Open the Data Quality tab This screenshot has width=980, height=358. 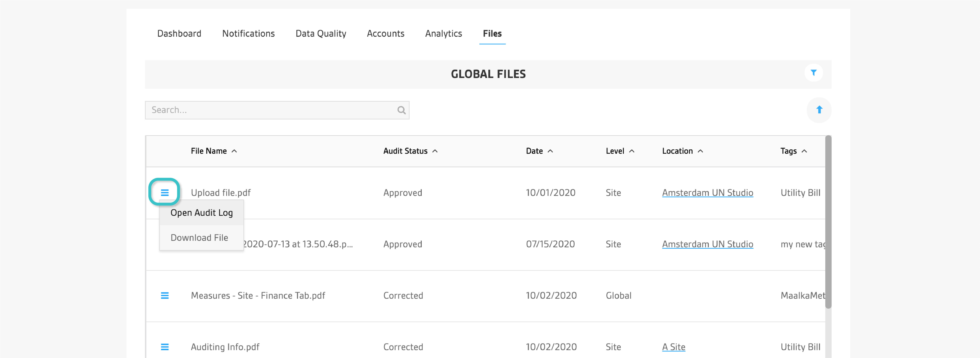(x=321, y=34)
